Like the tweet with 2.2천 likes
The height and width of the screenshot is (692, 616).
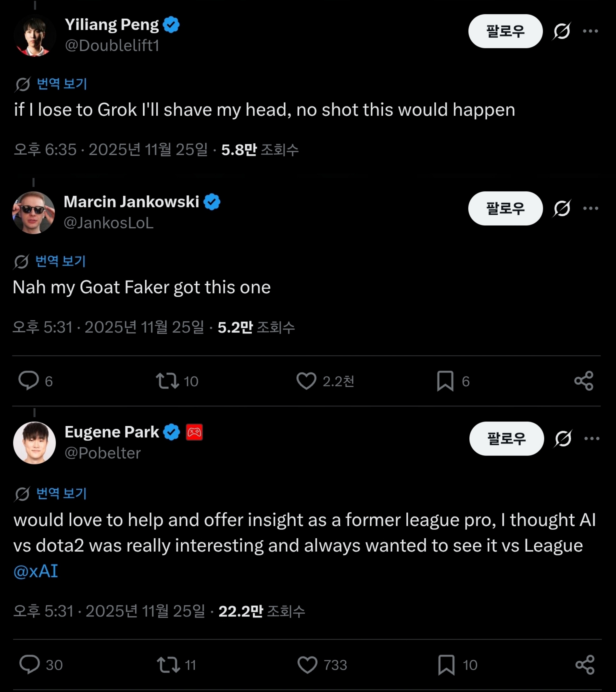coord(306,380)
